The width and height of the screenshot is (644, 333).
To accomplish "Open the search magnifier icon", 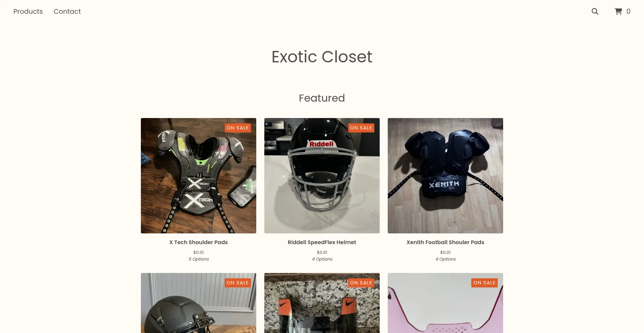I will [595, 11].
